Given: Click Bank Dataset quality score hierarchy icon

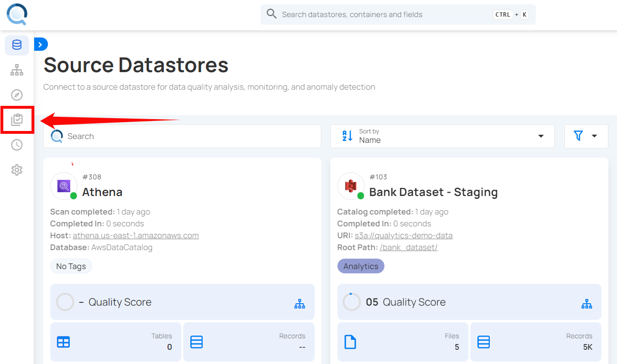Looking at the screenshot, I should pyautogui.click(x=587, y=304).
